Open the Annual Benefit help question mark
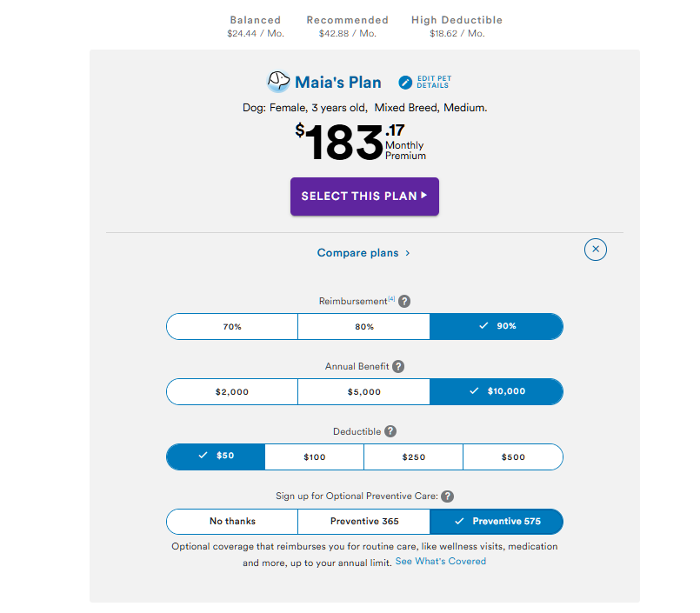Screen dimensions: 700x613 (x=398, y=367)
